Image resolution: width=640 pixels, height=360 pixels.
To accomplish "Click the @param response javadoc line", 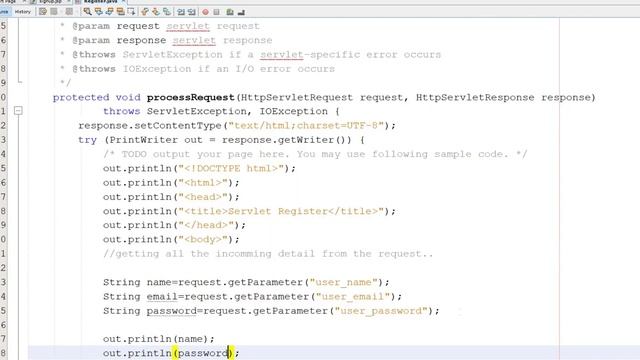I will point(166,40).
